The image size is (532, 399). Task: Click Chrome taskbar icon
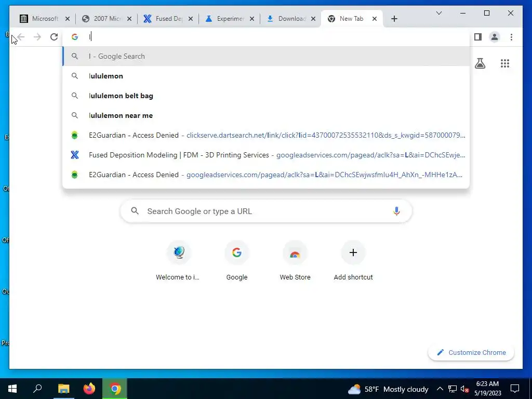(x=115, y=389)
